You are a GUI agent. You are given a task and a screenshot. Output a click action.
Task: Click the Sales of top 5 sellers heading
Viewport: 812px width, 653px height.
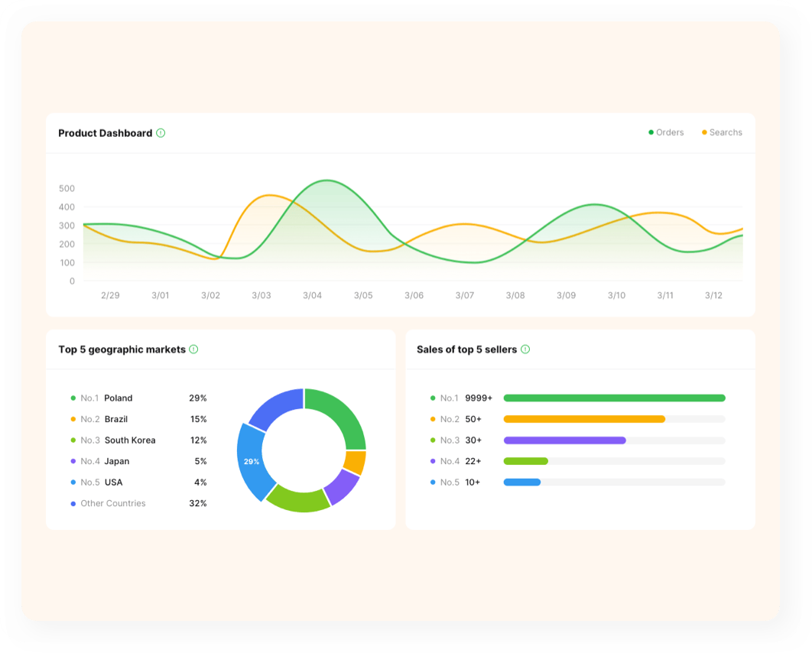466,349
